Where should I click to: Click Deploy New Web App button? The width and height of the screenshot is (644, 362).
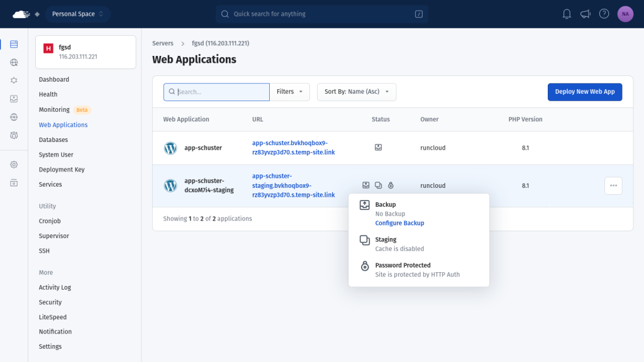point(584,92)
